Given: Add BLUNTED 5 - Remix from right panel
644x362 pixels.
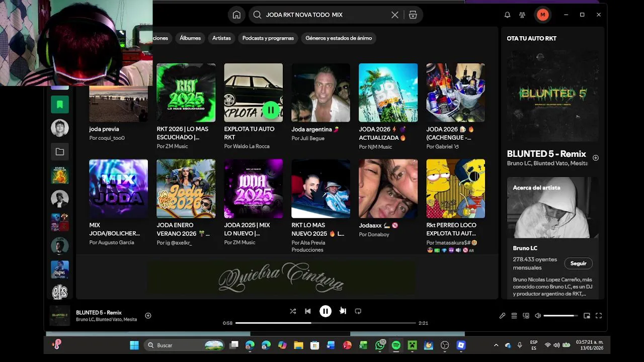Looking at the screenshot, I should pyautogui.click(x=596, y=158).
